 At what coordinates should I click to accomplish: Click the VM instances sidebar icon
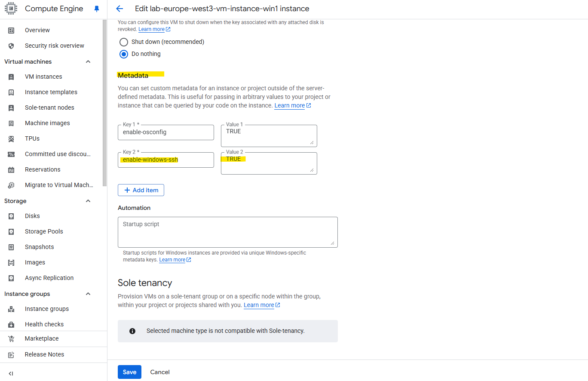tap(11, 77)
